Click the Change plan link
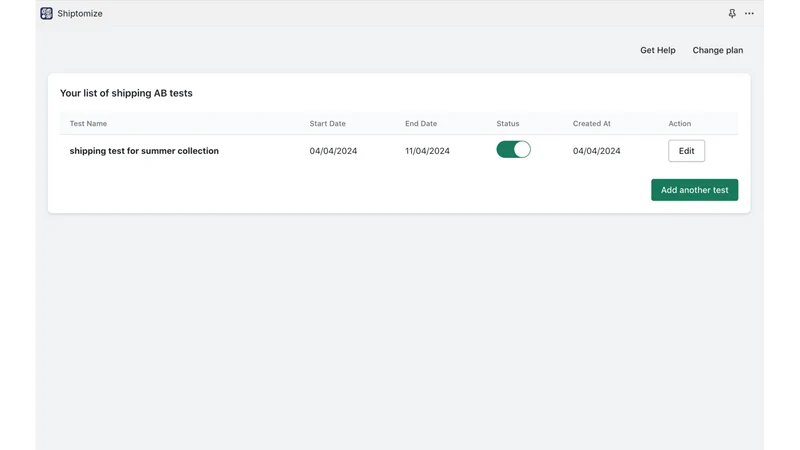 [x=717, y=50]
